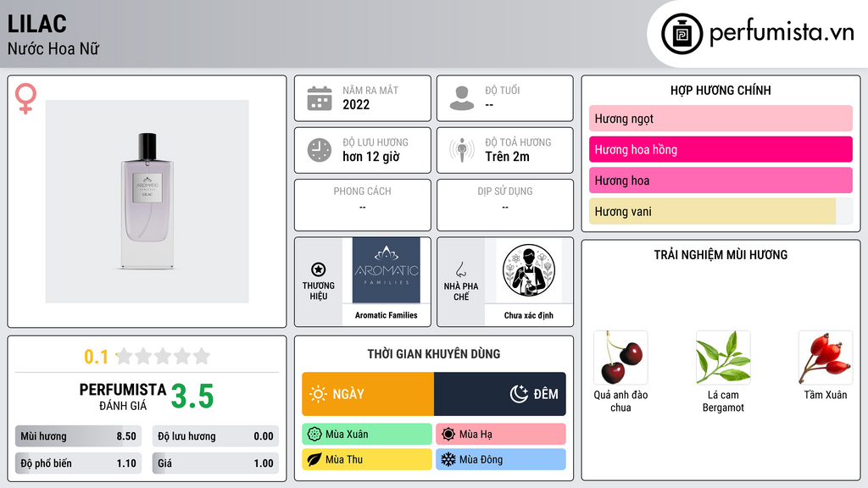Click the person silhouette icon for Độ tuổi
The height and width of the screenshot is (488, 868).
click(x=462, y=98)
